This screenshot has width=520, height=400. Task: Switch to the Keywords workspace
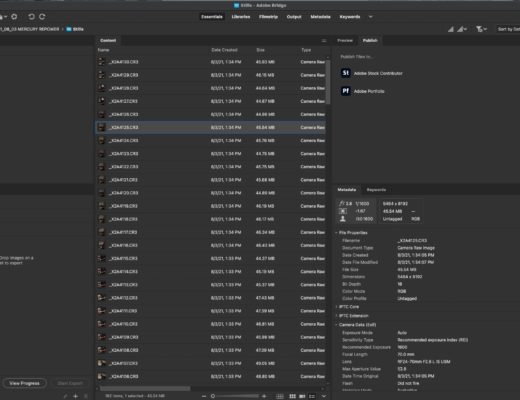[350, 17]
